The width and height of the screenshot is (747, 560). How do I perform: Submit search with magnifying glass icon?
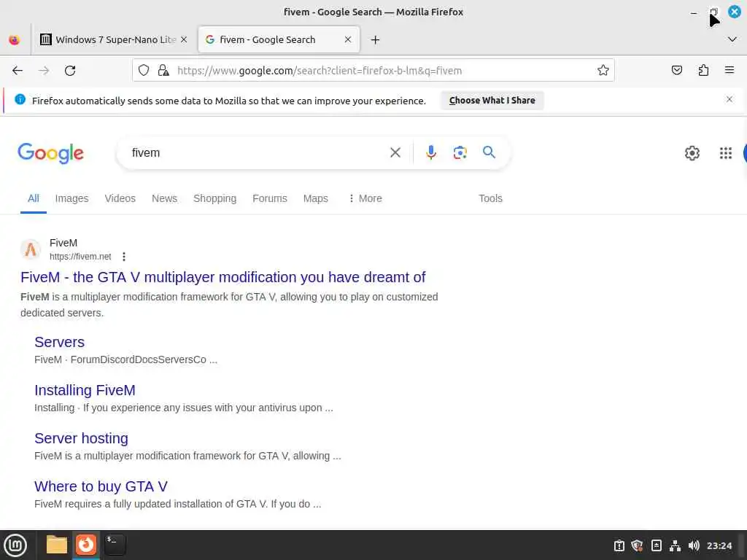click(489, 152)
